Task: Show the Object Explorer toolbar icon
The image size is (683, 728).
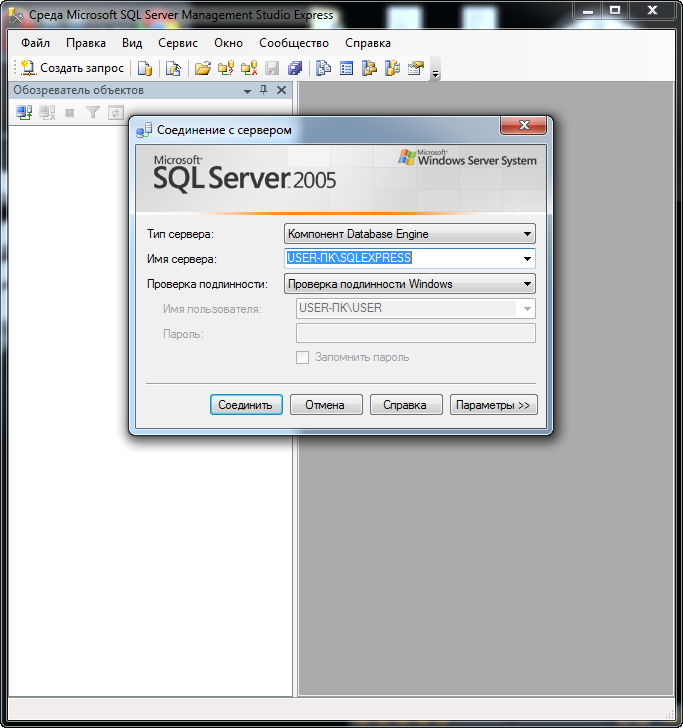Action: 370,68
